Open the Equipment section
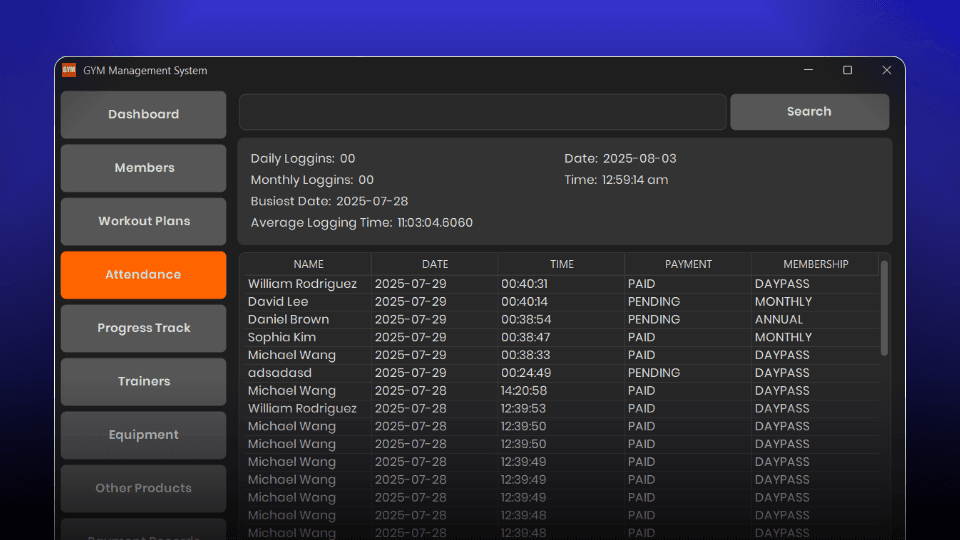 [x=143, y=435]
